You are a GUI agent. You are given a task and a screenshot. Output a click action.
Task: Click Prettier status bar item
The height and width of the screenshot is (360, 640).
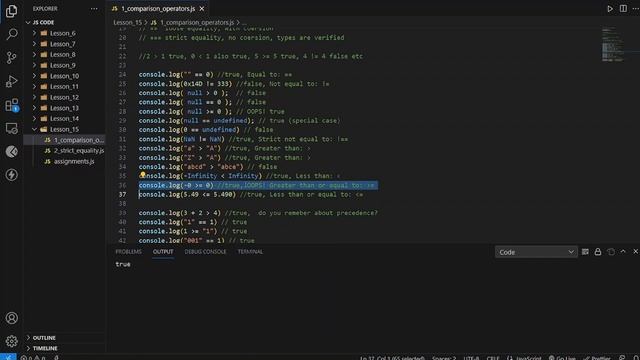(x=597, y=358)
